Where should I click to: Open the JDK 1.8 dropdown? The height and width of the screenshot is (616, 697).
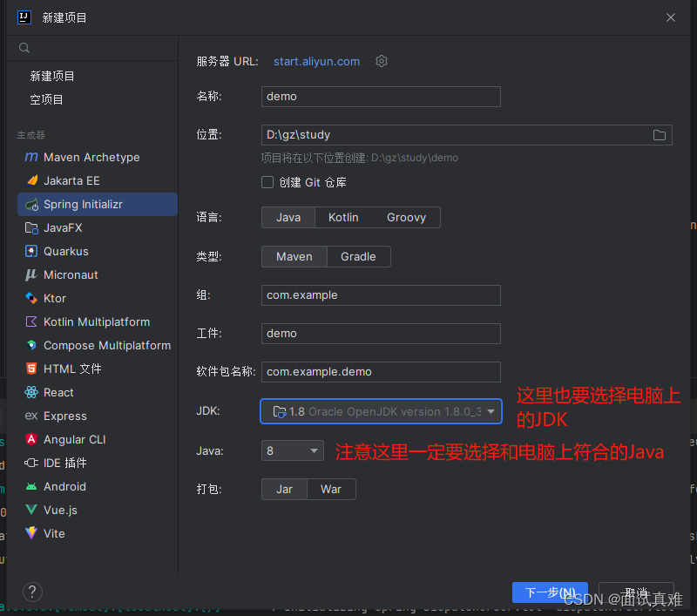click(x=382, y=411)
